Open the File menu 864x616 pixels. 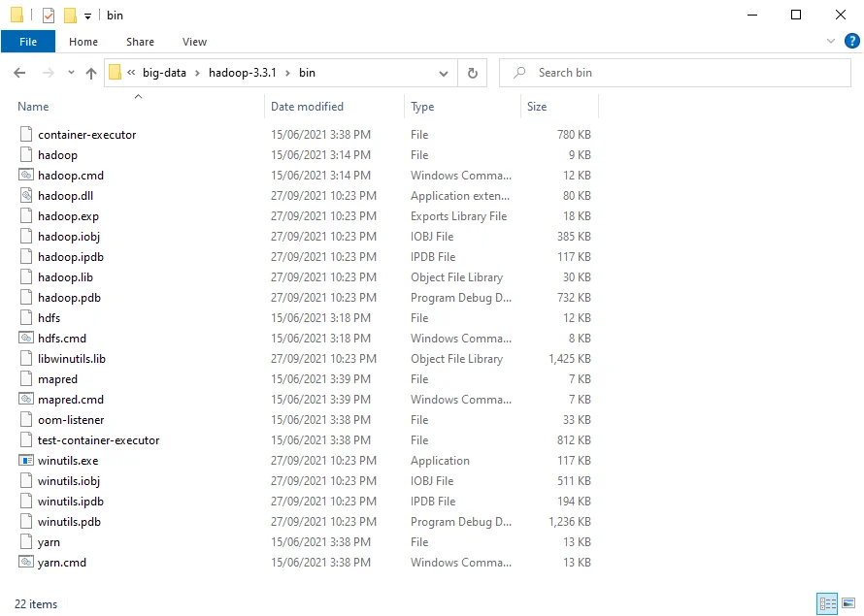point(28,41)
